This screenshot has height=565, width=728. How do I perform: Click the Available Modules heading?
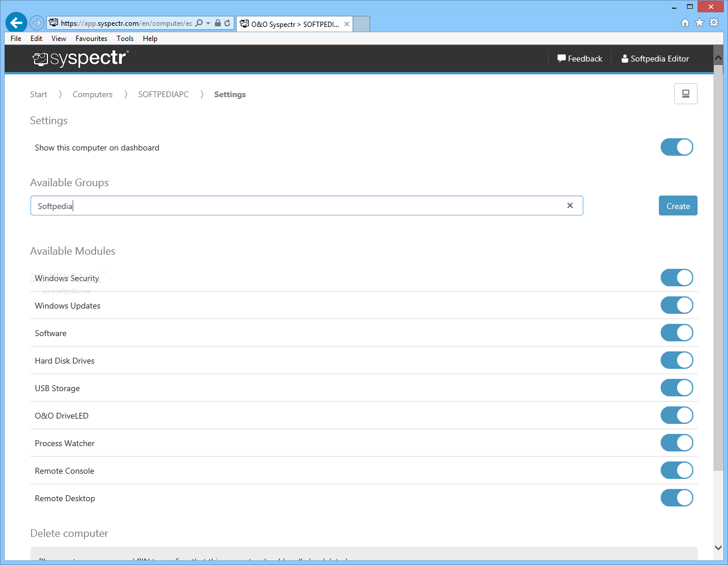(73, 251)
